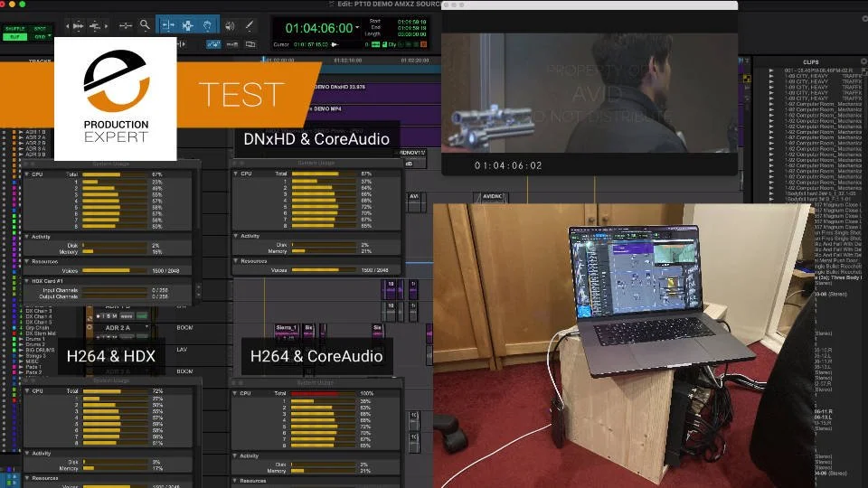Select the Grp Chain track
The image size is (868, 488).
pos(37,327)
